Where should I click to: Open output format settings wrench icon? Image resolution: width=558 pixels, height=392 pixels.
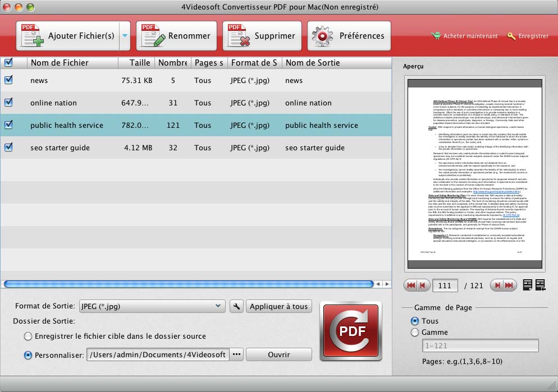(236, 306)
